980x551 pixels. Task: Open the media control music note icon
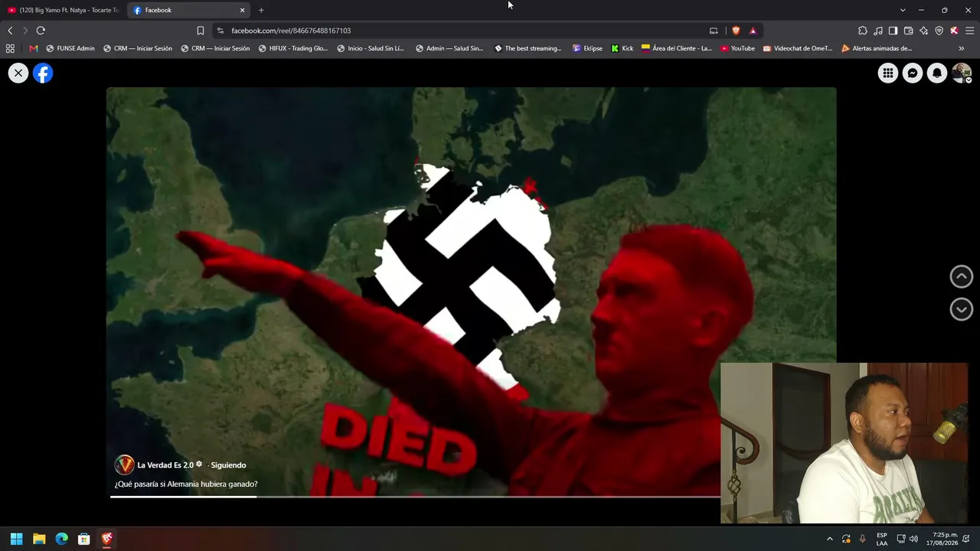coord(878,31)
